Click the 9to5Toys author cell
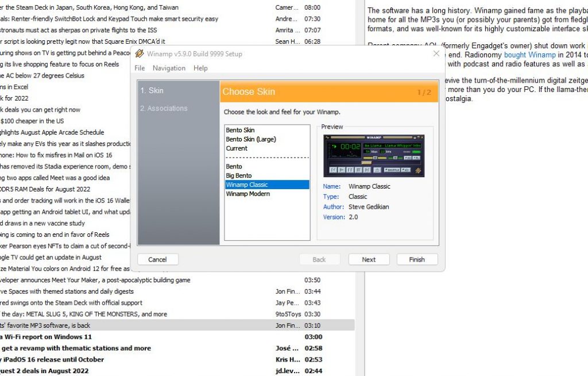Viewport: 588px width, 376px height. pos(288,314)
